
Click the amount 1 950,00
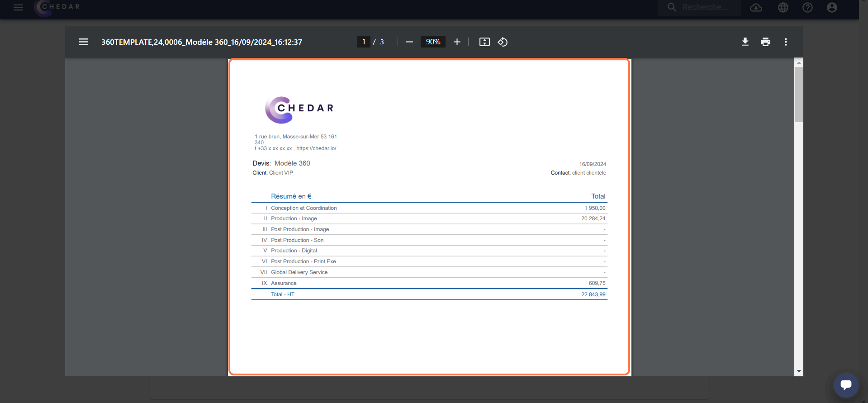tap(595, 208)
